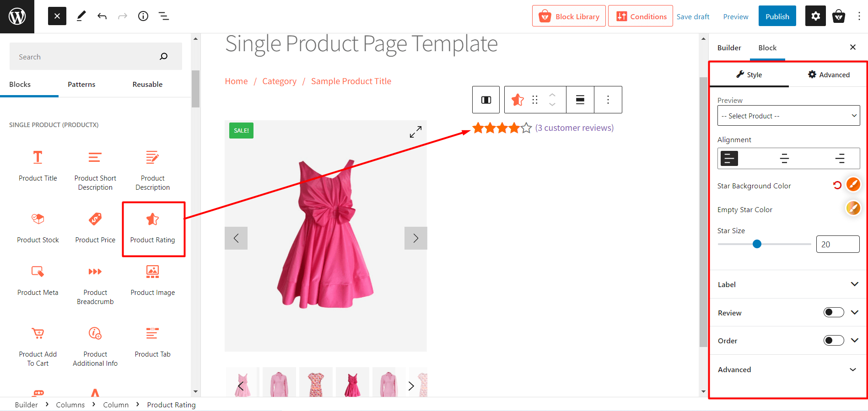Screen dimensions: 868x411
Task: Switch to the Patterns tab
Action: point(81,84)
